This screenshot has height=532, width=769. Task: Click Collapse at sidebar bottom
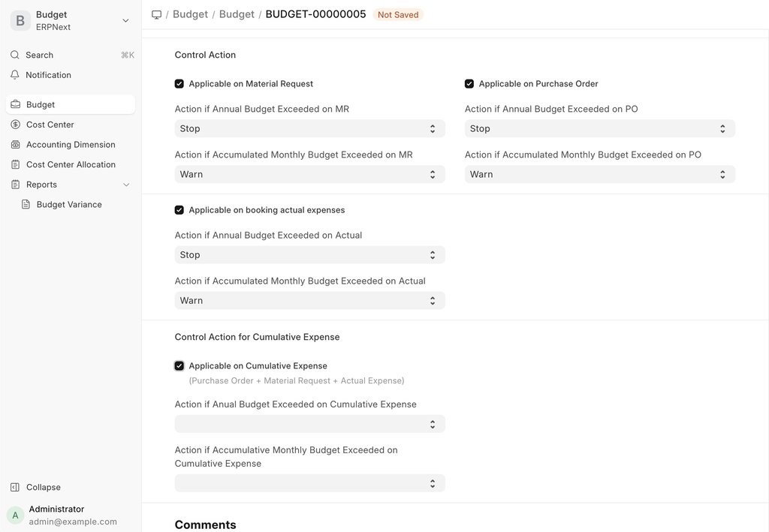[x=43, y=487]
